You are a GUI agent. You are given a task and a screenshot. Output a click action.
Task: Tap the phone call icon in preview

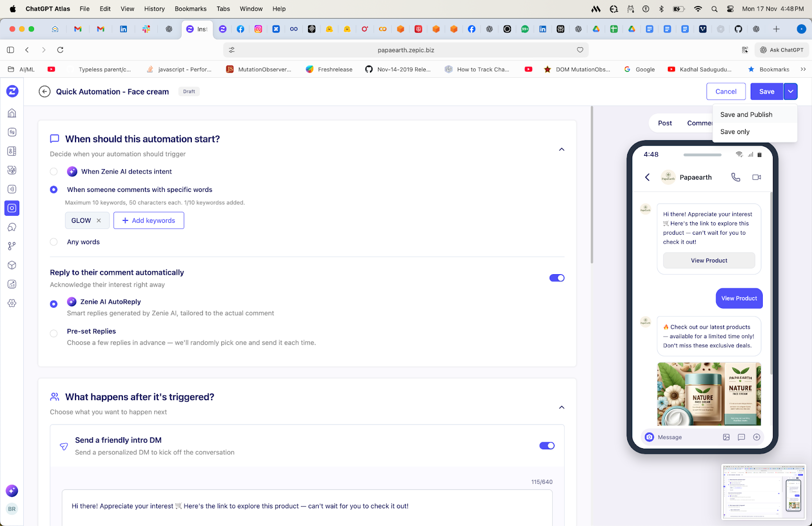click(x=735, y=177)
